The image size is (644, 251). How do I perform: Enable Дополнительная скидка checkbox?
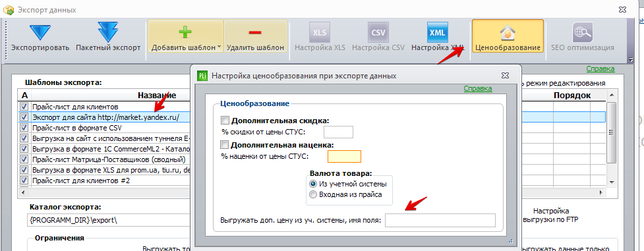[x=225, y=121]
